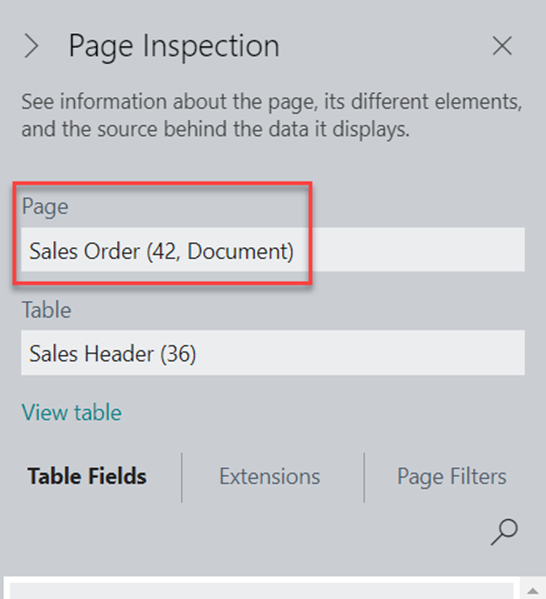Click the Page field label
The image size is (546, 599).
pyautogui.click(x=45, y=207)
